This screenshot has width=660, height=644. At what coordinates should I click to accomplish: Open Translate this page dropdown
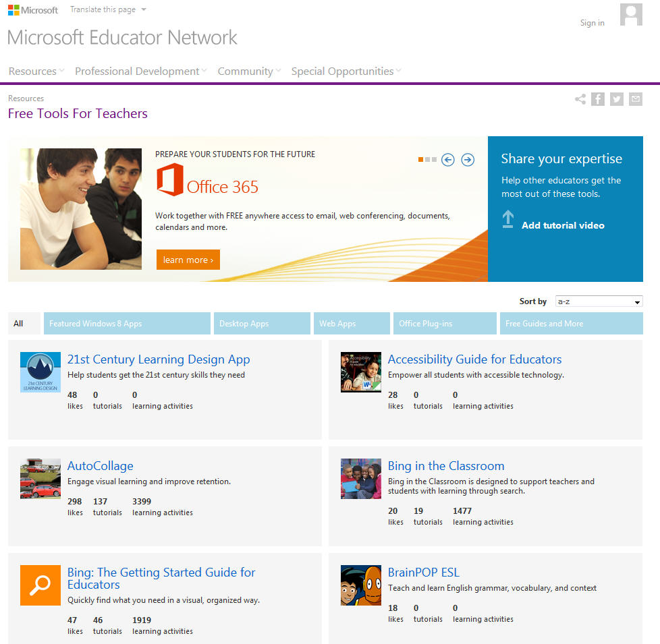108,9
